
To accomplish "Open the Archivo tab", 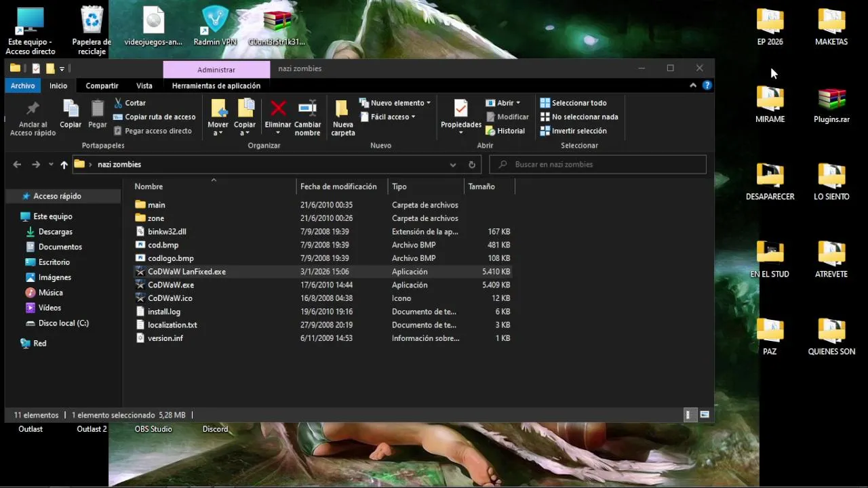I will tap(22, 85).
